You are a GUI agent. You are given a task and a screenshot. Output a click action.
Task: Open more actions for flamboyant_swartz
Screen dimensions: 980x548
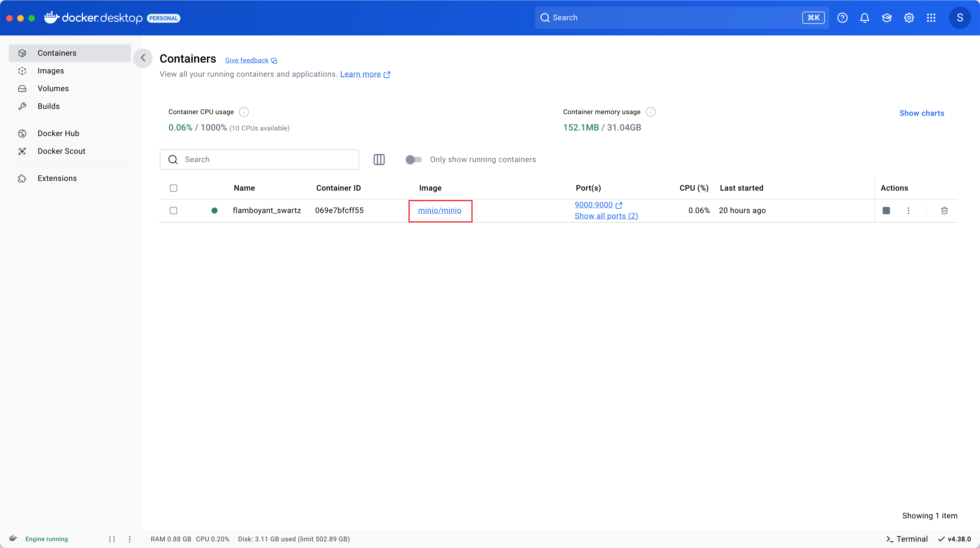[x=908, y=211]
